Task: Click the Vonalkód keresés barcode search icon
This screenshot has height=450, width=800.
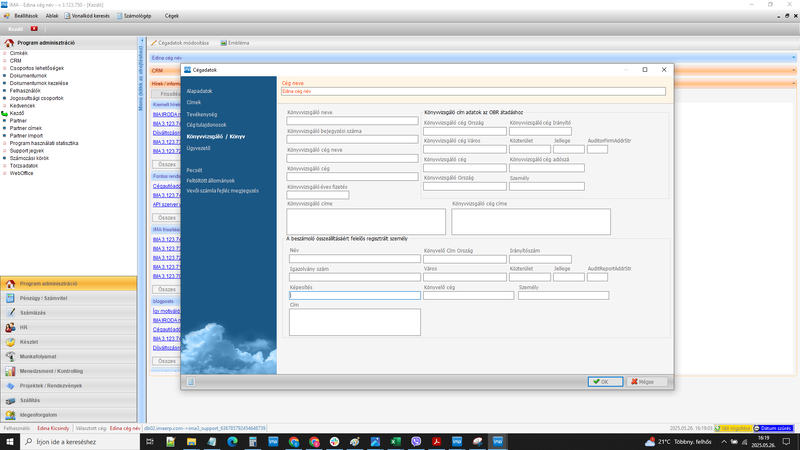Action: 67,16
